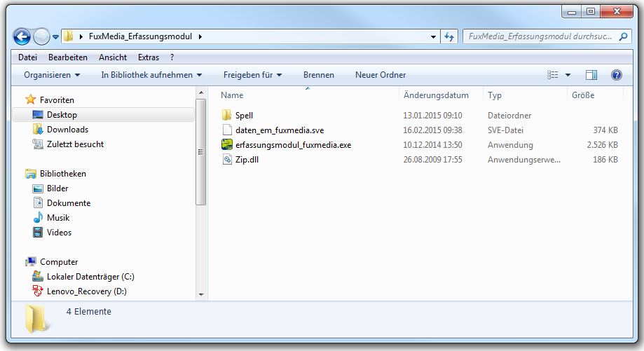Click the Musik note icon
644x351 pixels.
pyautogui.click(x=38, y=218)
